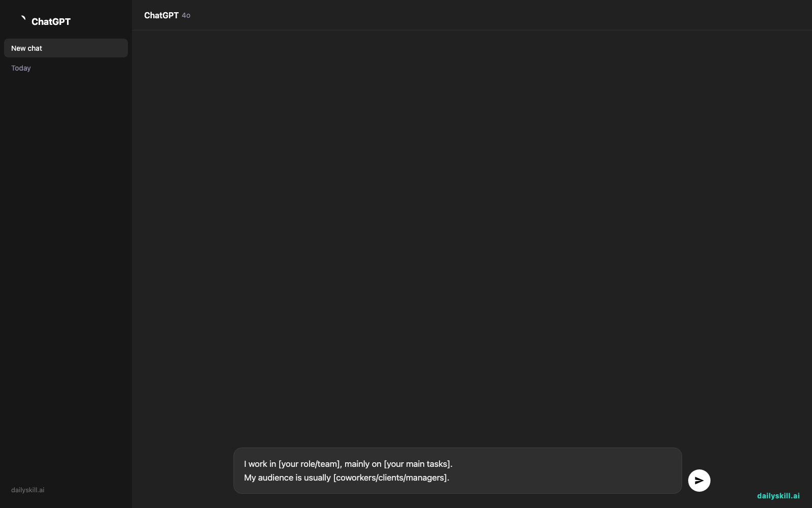The height and width of the screenshot is (508, 812).
Task: Open the ChatGPT 4o model selector
Action: click(167, 15)
